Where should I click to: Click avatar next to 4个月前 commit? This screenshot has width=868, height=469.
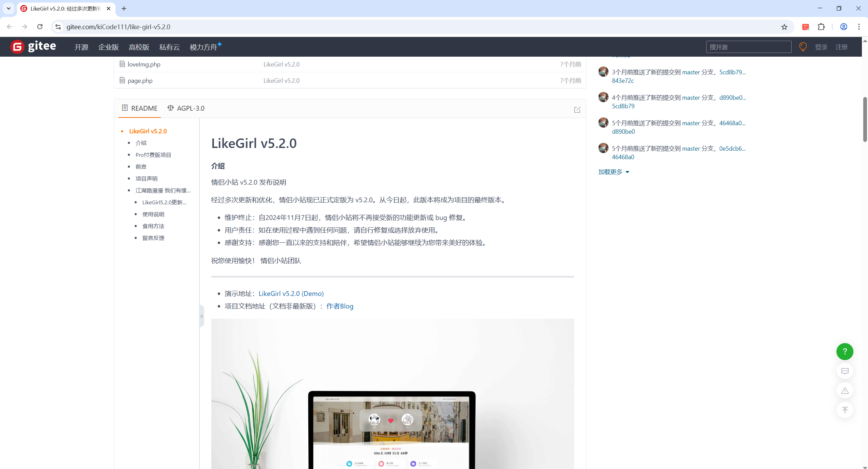[603, 97]
